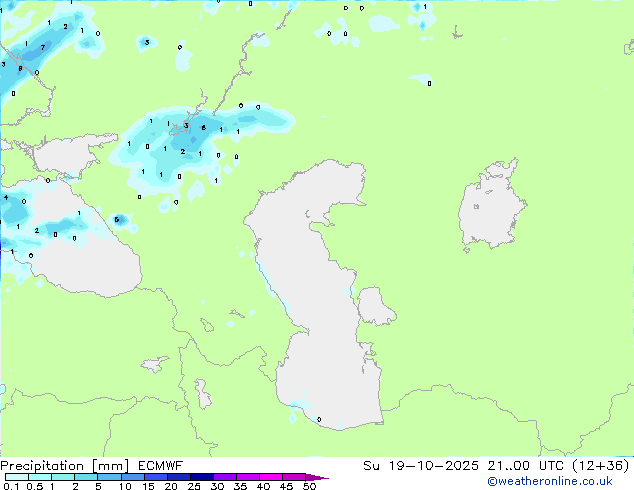Viewport: 634px width, 490px height.
Task: Pick the legend swatch between 30 and 35
Action: [224, 477]
